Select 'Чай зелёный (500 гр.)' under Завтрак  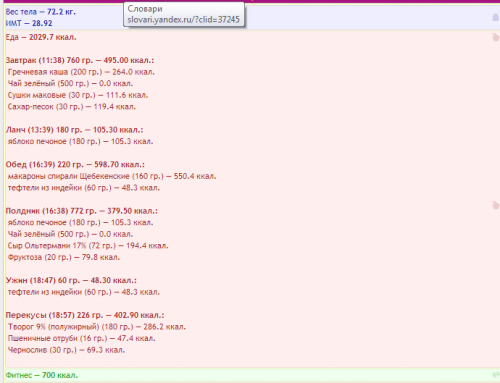pos(70,84)
